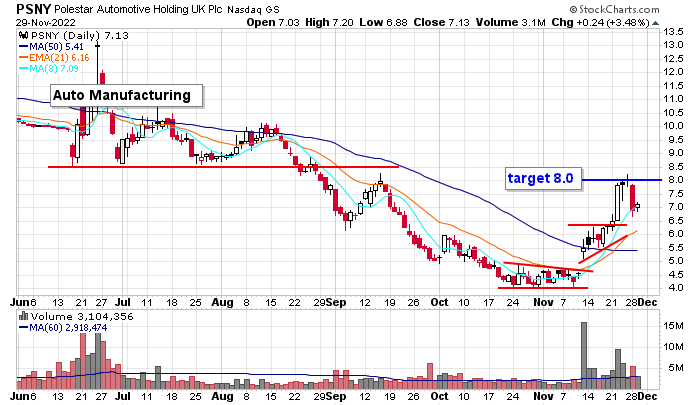This screenshot has width=700, height=405.
Task: Click the Chg +0.24 (+3.48%) value
Action: pyautogui.click(x=600, y=22)
